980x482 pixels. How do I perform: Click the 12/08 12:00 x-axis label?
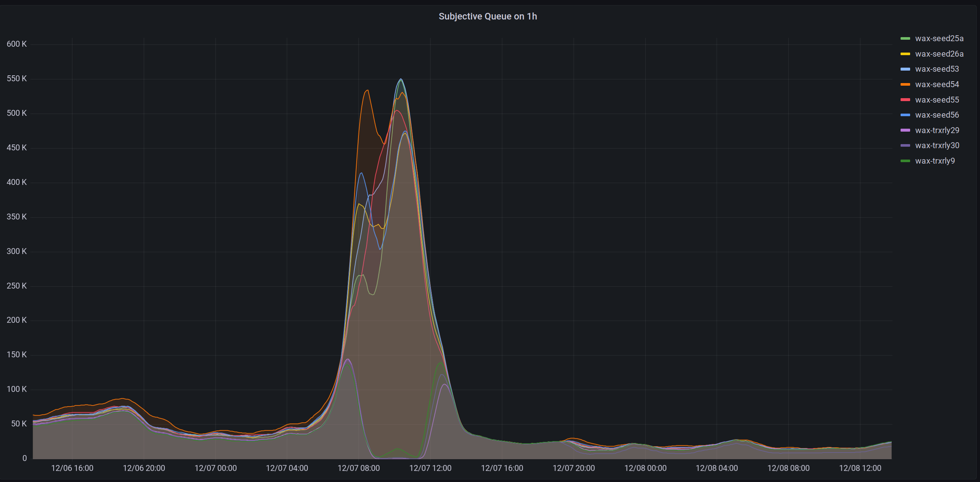[x=860, y=468]
